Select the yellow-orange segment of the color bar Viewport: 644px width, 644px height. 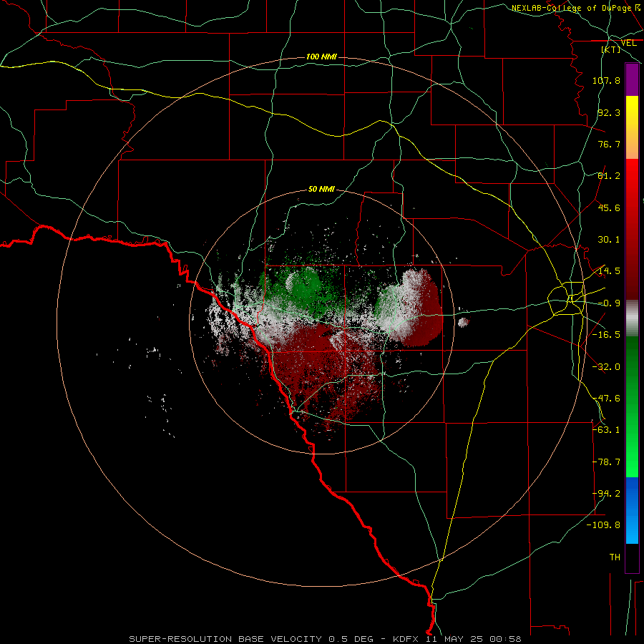(632, 127)
